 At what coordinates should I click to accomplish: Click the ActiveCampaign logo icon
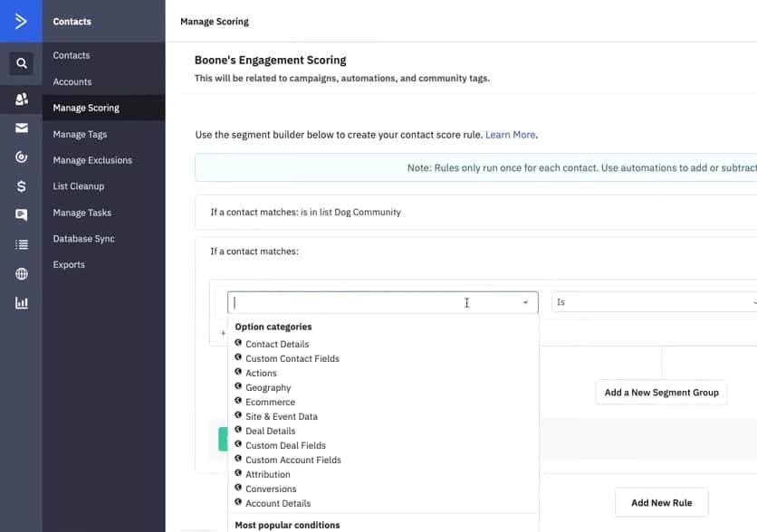click(21, 21)
